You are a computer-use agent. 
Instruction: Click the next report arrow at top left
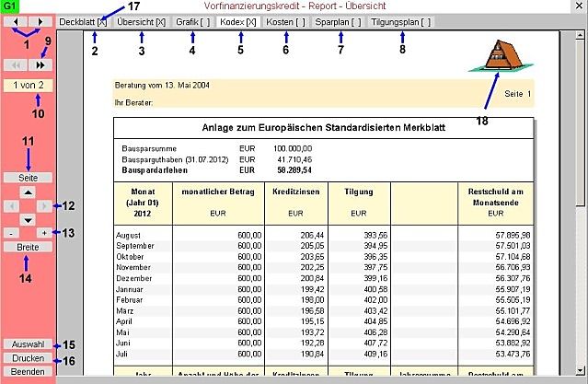point(40,20)
